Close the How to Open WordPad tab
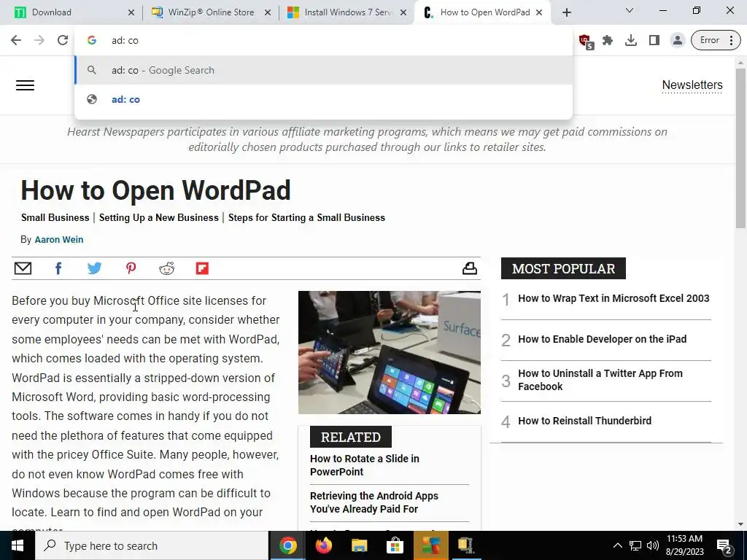The image size is (747, 560). (539, 12)
